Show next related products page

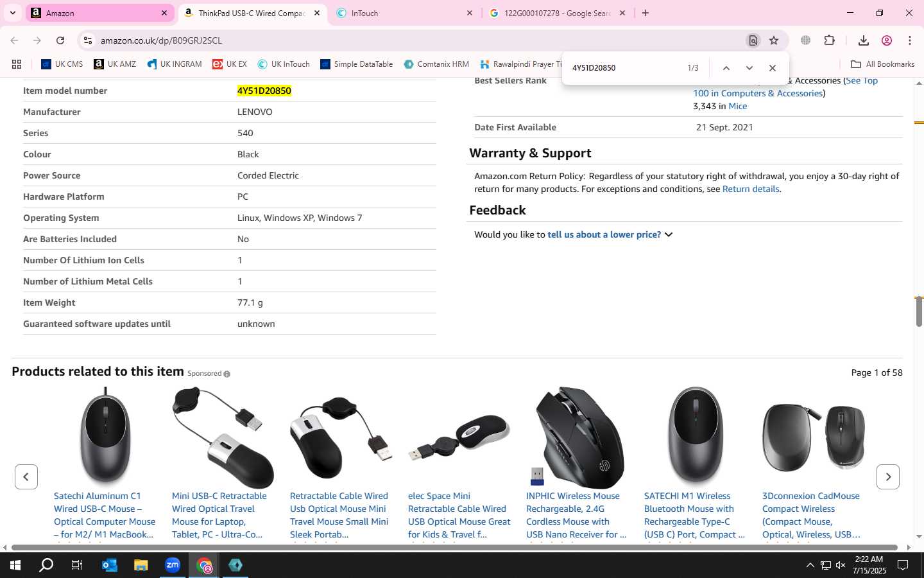[x=888, y=477]
